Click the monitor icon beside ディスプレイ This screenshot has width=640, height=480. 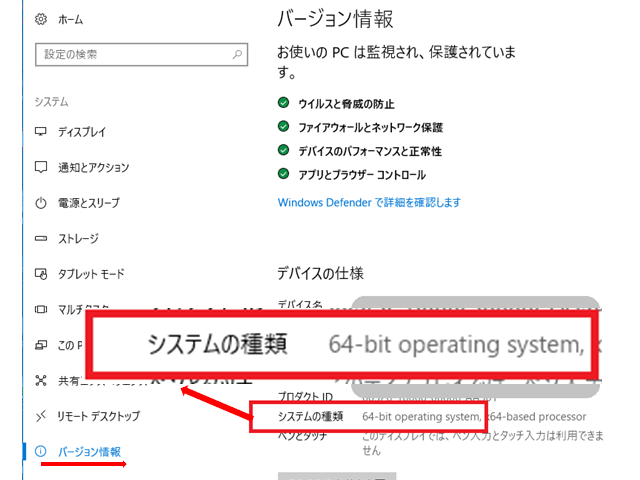41,132
